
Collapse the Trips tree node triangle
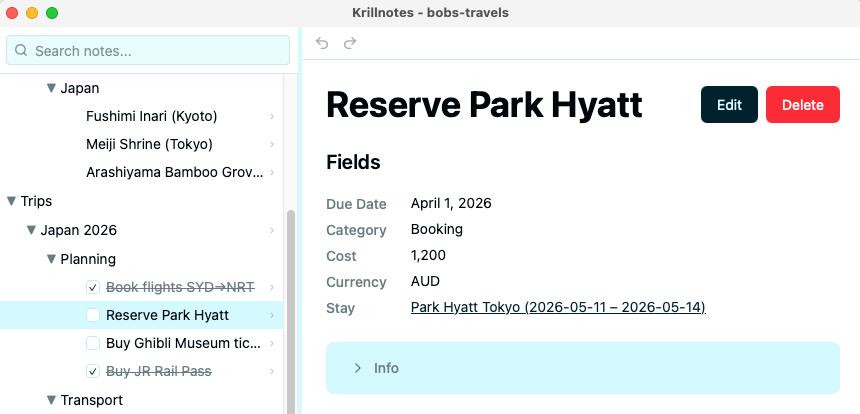(x=12, y=201)
